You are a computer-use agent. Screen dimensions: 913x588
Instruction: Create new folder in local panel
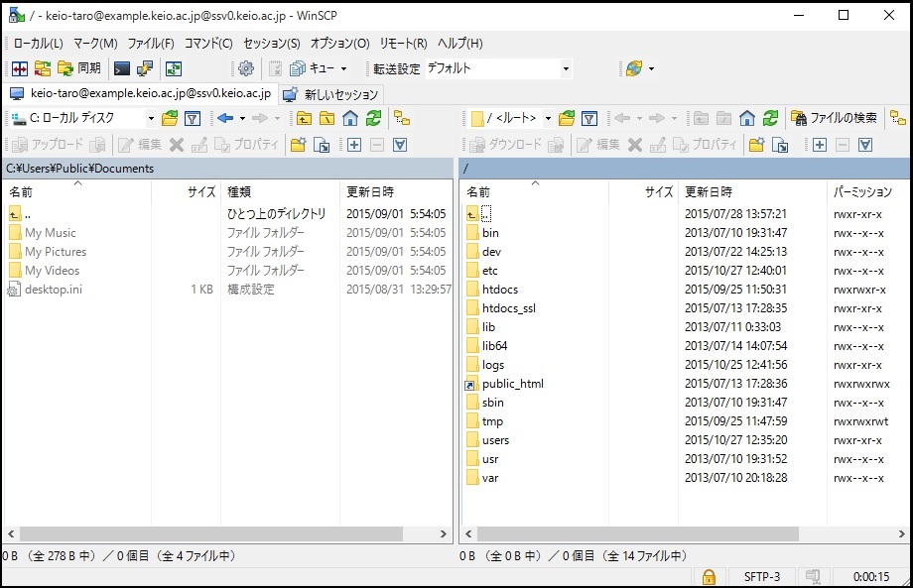point(298,145)
